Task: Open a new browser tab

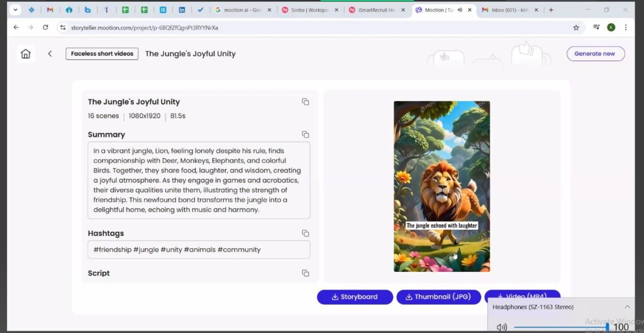Action: [x=551, y=10]
